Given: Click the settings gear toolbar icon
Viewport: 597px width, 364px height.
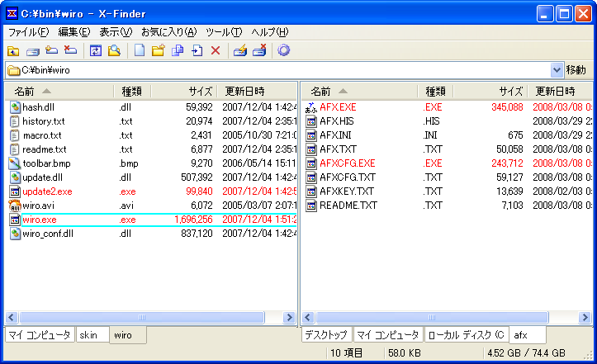Looking at the screenshot, I should point(283,50).
